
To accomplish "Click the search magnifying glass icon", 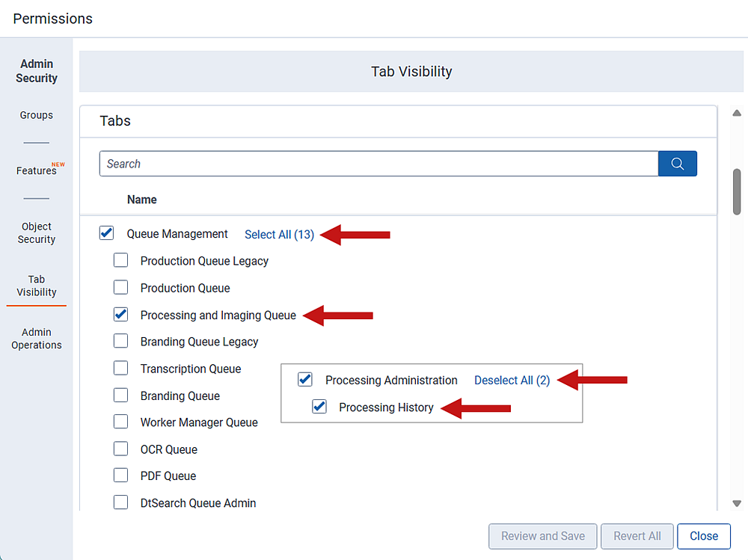I will (677, 163).
